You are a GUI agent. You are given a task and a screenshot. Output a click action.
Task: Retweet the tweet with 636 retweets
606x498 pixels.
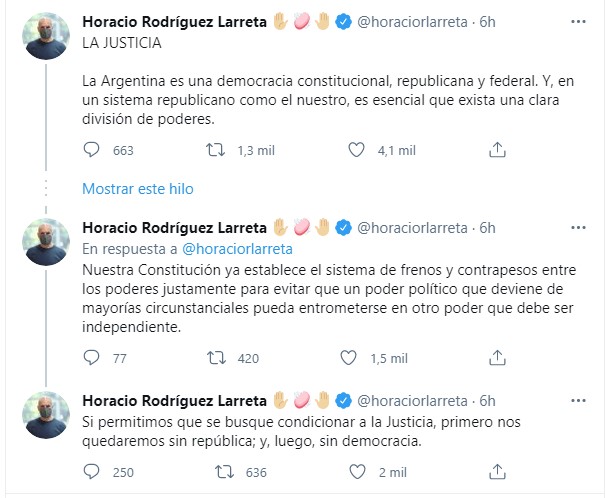tap(214, 472)
